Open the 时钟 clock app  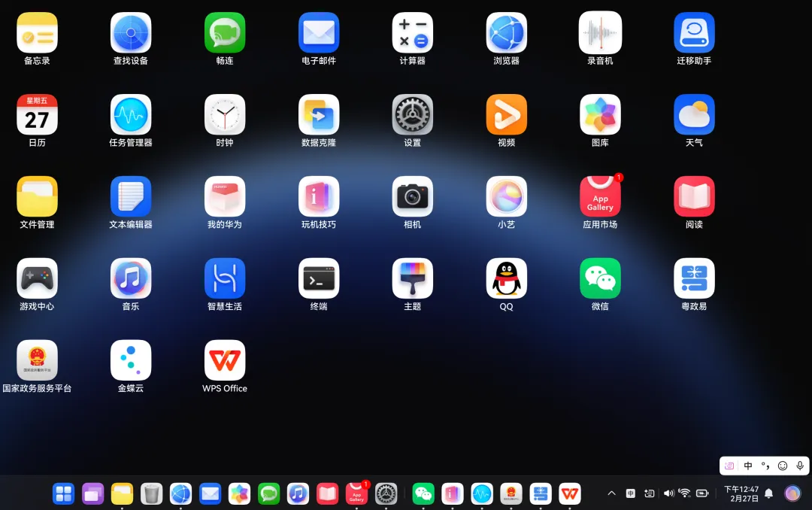coord(225,114)
